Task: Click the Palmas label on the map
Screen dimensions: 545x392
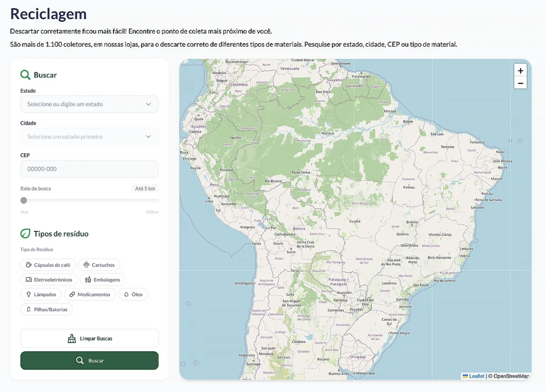Action: pyautogui.click(x=409, y=188)
